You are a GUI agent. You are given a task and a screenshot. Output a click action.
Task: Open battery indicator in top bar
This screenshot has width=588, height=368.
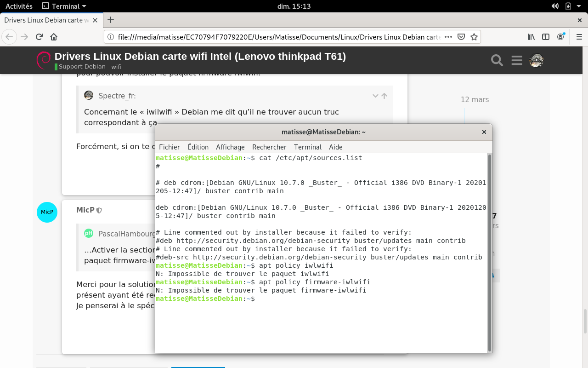pyautogui.click(x=568, y=6)
